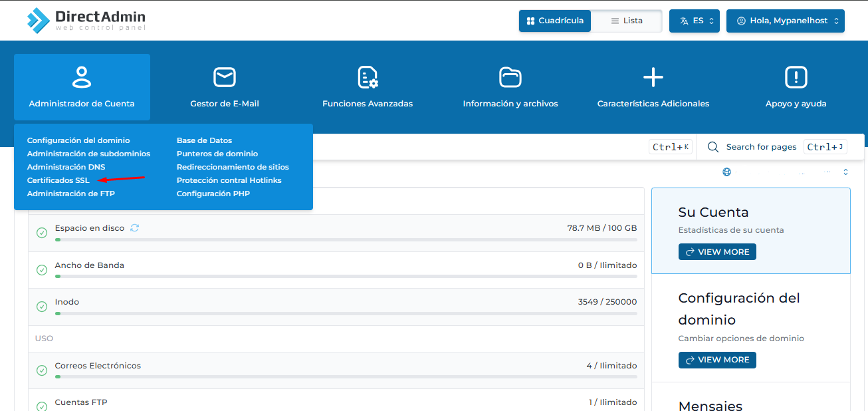Switch to Lista view
The image size is (868, 411).
click(x=626, y=21)
